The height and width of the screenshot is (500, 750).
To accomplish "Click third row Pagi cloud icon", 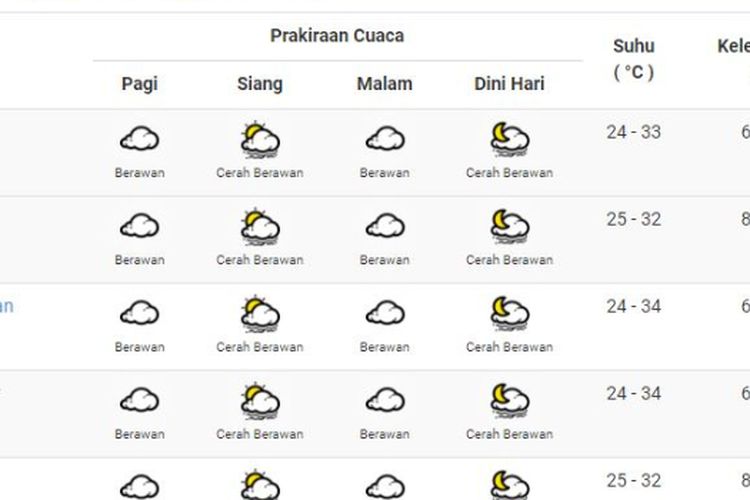I will click(139, 314).
